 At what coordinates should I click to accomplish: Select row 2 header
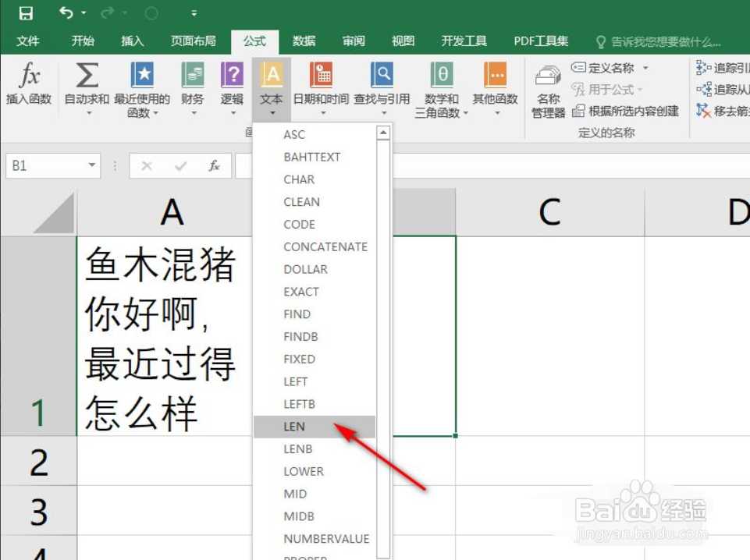point(38,461)
